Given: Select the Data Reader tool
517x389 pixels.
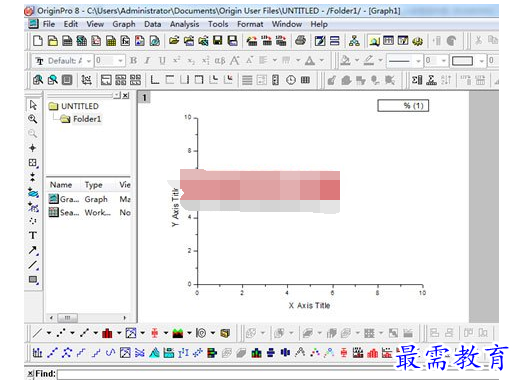Looking at the screenshot, I should (x=33, y=162).
